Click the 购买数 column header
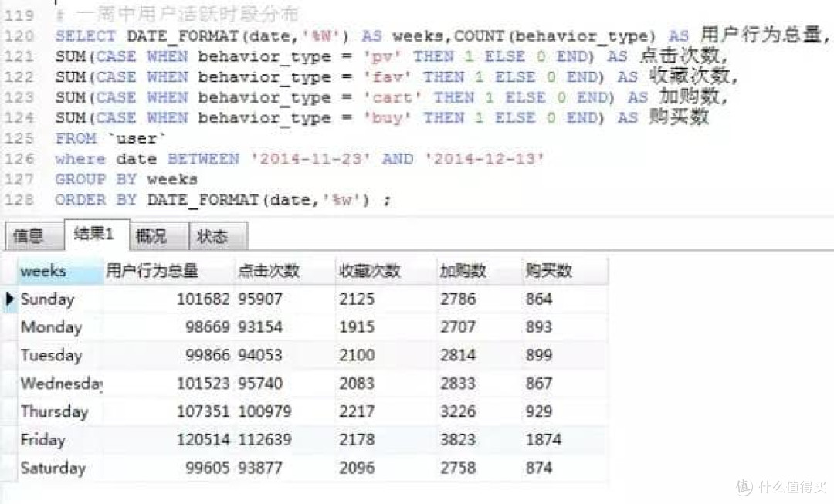 tap(564, 271)
